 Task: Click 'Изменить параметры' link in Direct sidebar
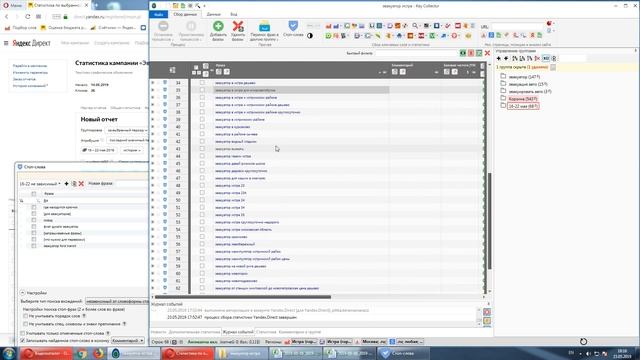(x=30, y=72)
